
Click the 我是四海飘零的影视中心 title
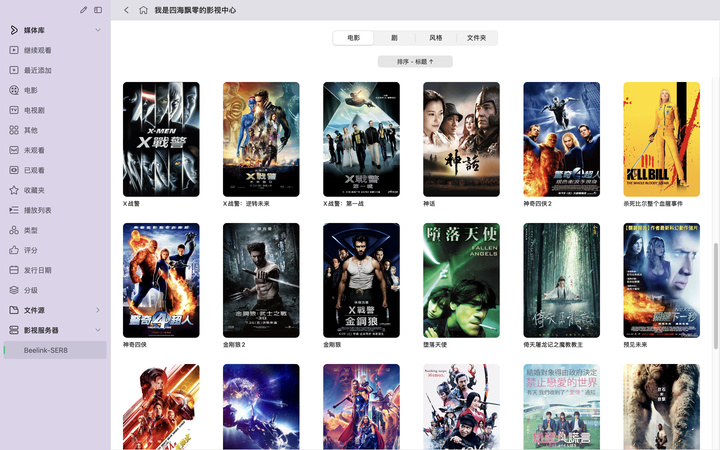tap(195, 10)
